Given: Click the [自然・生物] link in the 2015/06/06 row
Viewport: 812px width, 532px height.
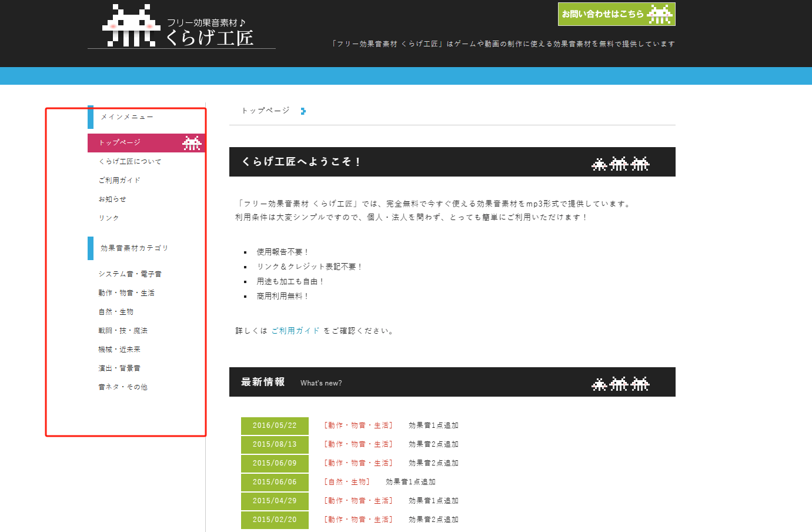Looking at the screenshot, I should (x=347, y=482).
